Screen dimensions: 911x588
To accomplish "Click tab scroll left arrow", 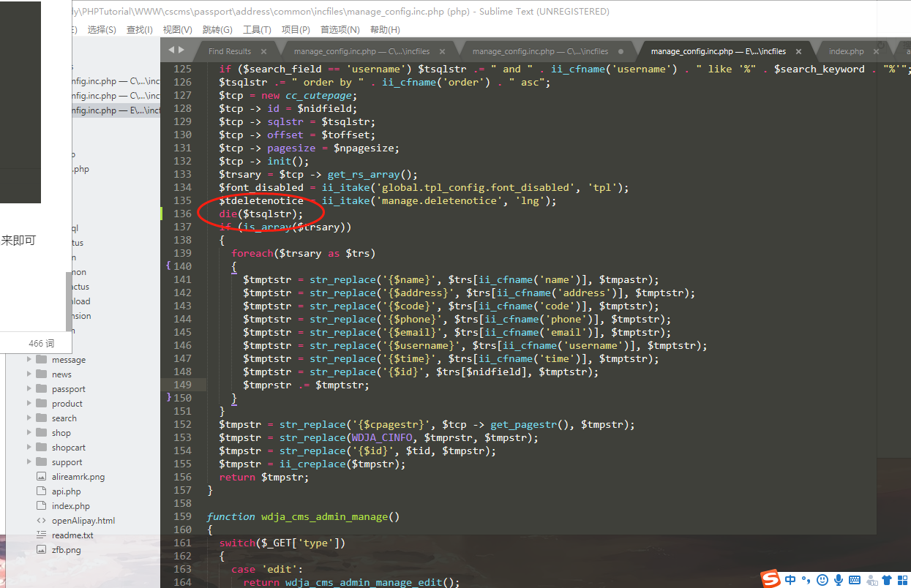I will [171, 50].
